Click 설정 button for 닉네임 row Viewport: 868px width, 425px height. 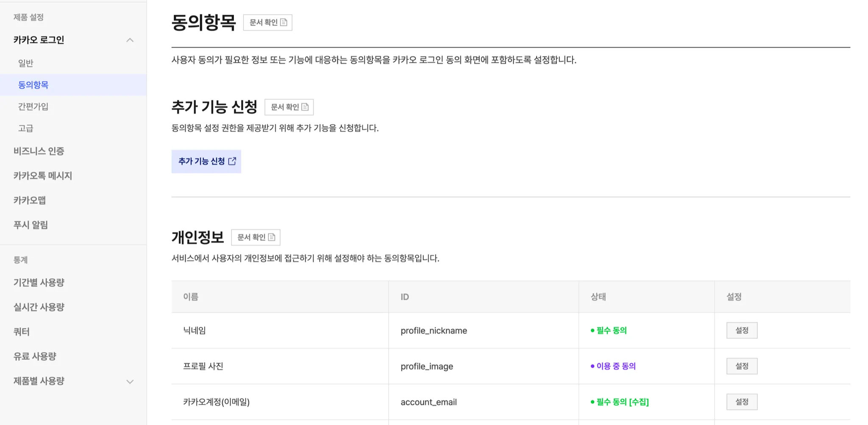point(742,330)
